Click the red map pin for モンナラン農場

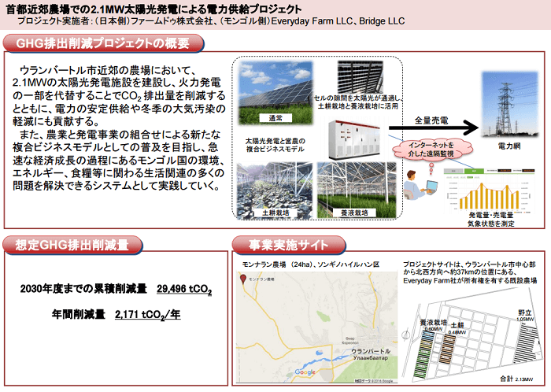point(242,279)
